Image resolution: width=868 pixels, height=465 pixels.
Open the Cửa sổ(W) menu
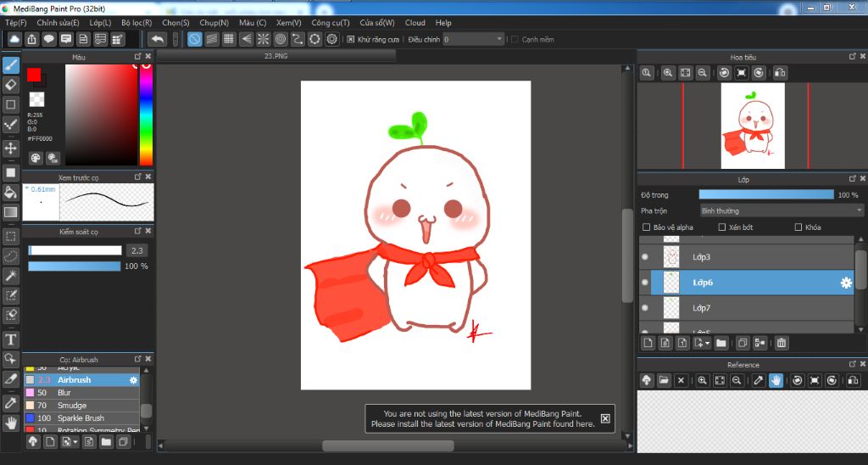[377, 23]
